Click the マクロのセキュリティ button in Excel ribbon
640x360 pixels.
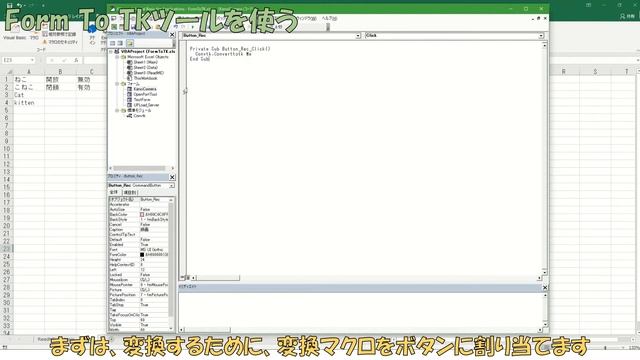[60, 42]
